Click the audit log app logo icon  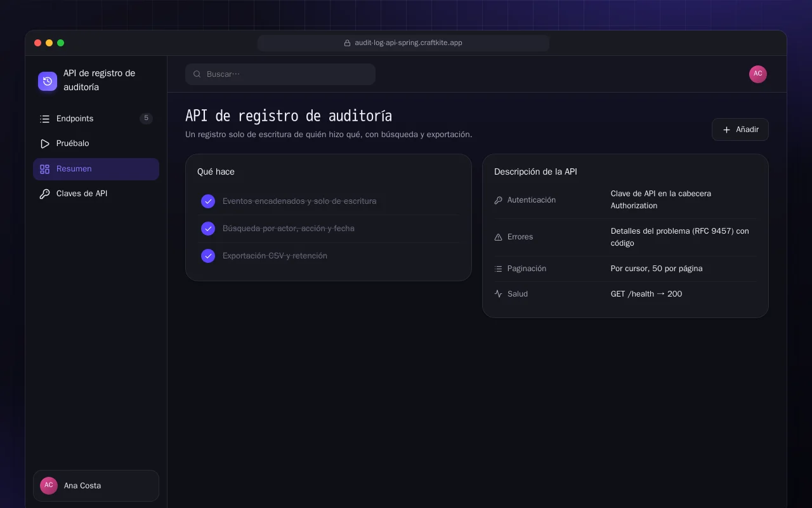tap(48, 81)
